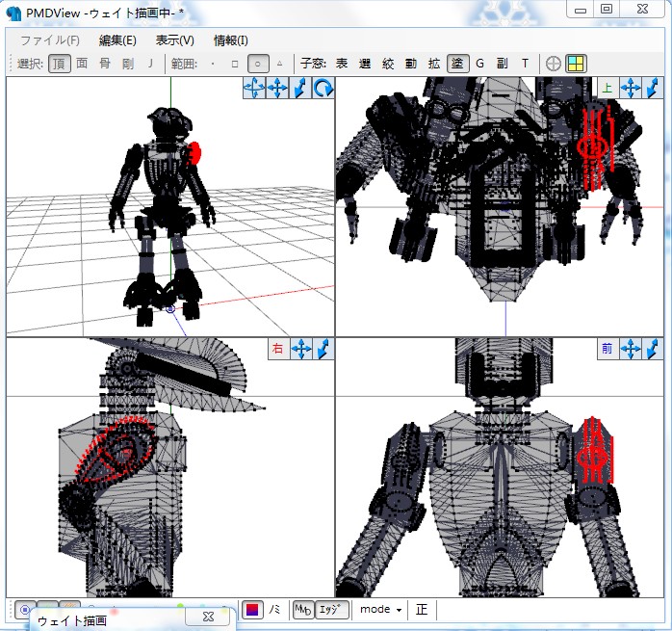Click the pan arrows icon in right view
This screenshot has width=672, height=631.
(301, 349)
